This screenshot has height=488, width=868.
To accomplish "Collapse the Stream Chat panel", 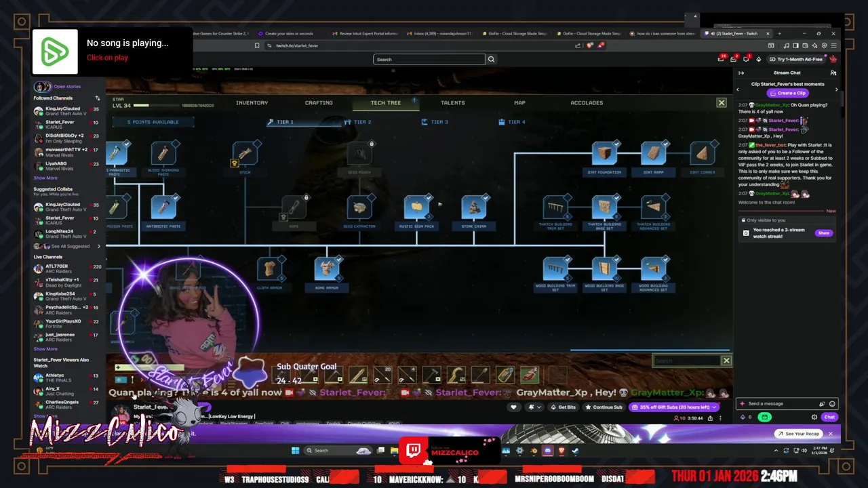I will point(741,73).
